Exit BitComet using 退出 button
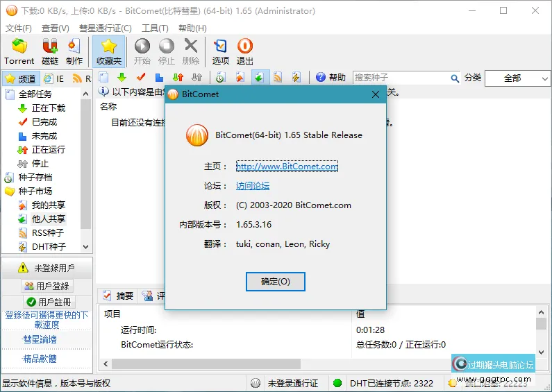 click(245, 52)
